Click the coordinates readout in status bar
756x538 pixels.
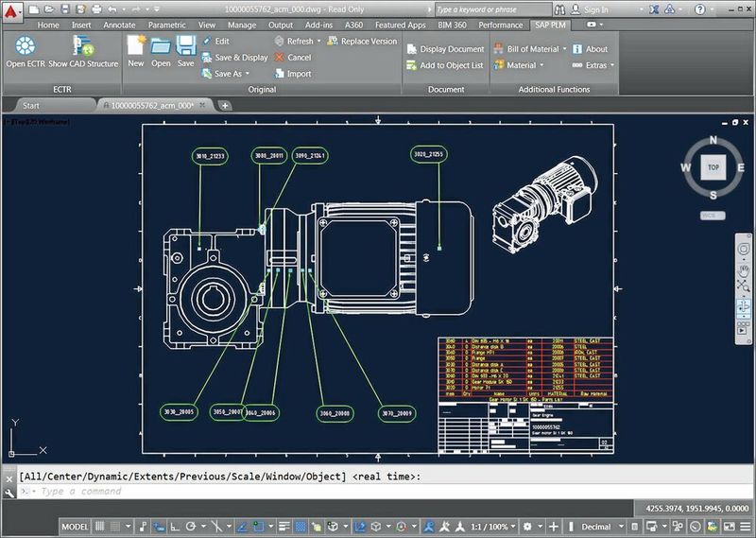[x=697, y=508]
